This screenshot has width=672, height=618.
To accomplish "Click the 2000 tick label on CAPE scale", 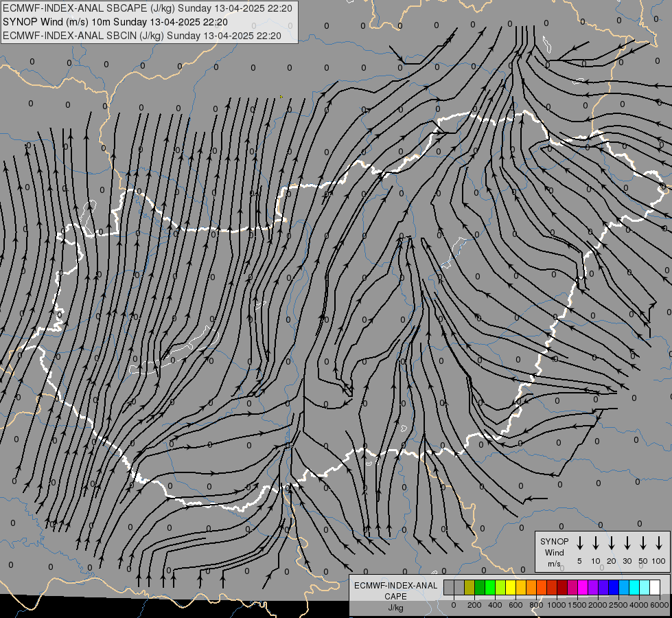I will [598, 605].
